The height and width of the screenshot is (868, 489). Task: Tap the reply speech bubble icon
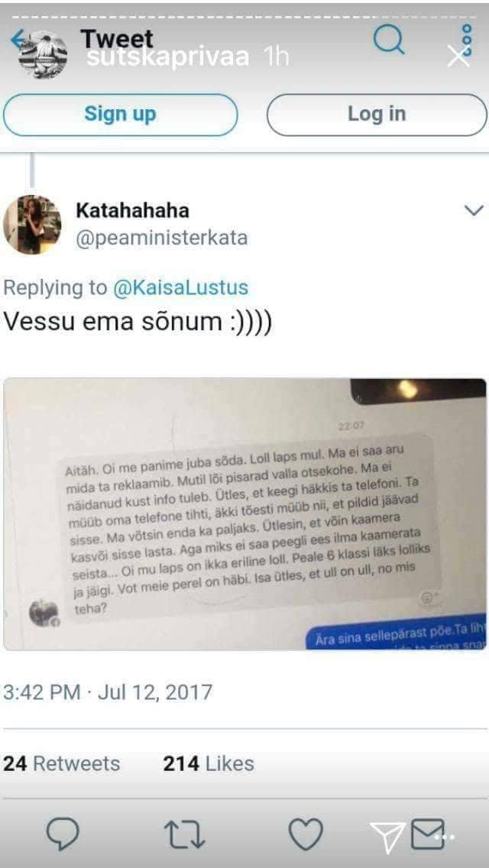tap(63, 834)
